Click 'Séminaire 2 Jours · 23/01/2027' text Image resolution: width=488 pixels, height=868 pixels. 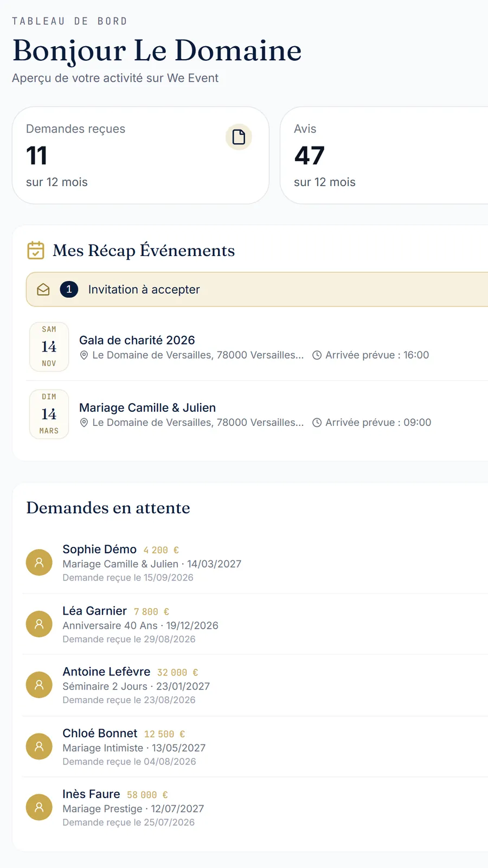(x=136, y=686)
